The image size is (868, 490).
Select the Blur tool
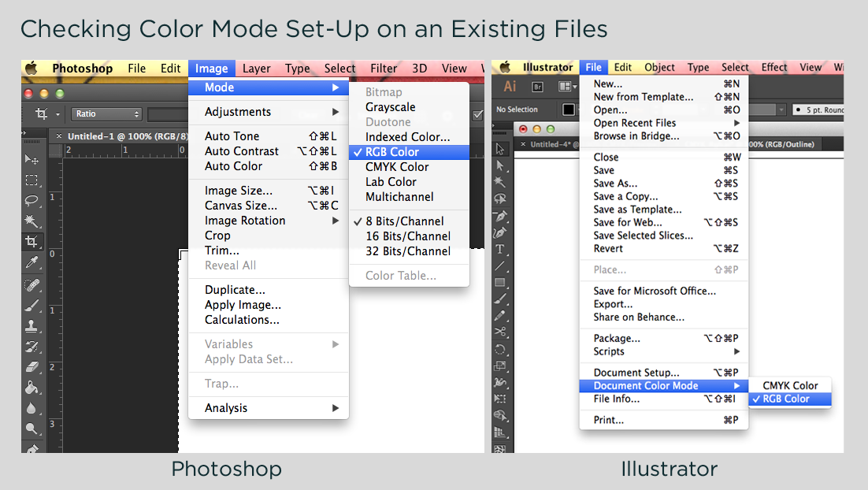tap(32, 409)
